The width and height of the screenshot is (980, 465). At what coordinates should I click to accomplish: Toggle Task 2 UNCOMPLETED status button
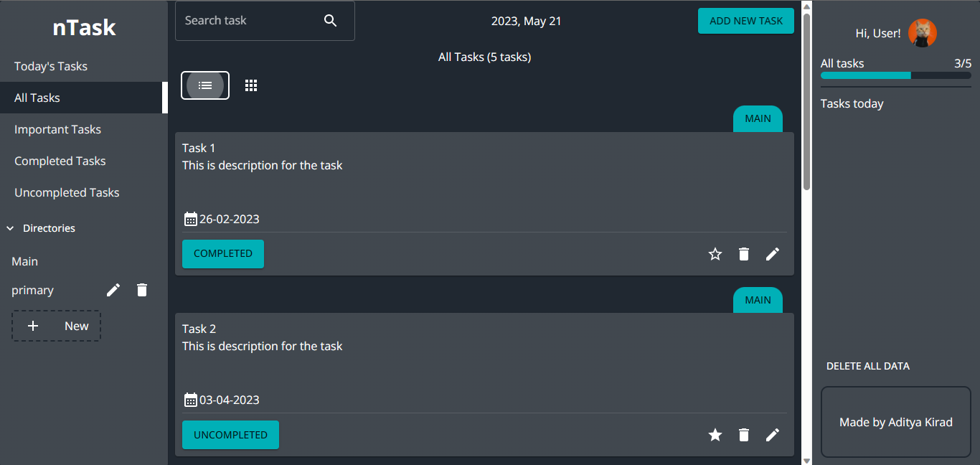click(x=230, y=435)
